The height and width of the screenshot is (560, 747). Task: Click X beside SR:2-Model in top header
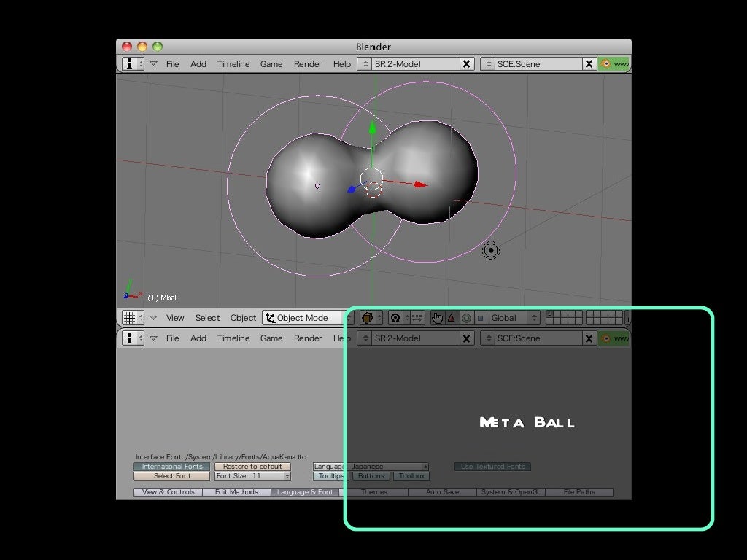[x=467, y=64]
